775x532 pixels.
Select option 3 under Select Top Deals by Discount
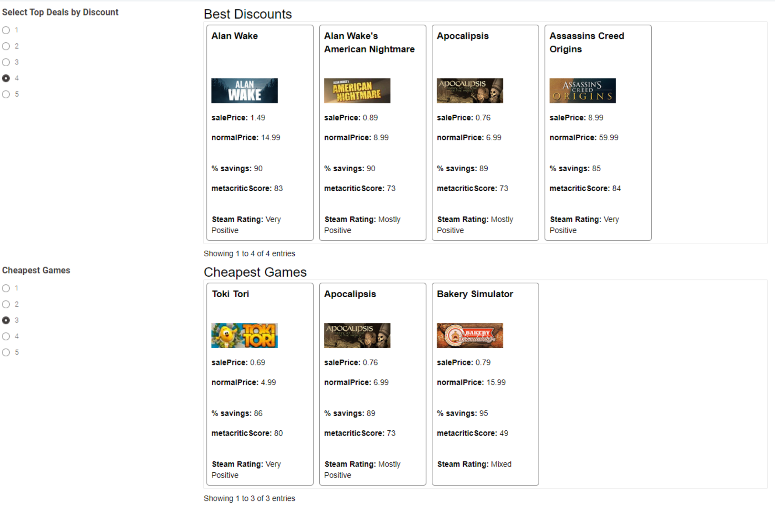6,62
